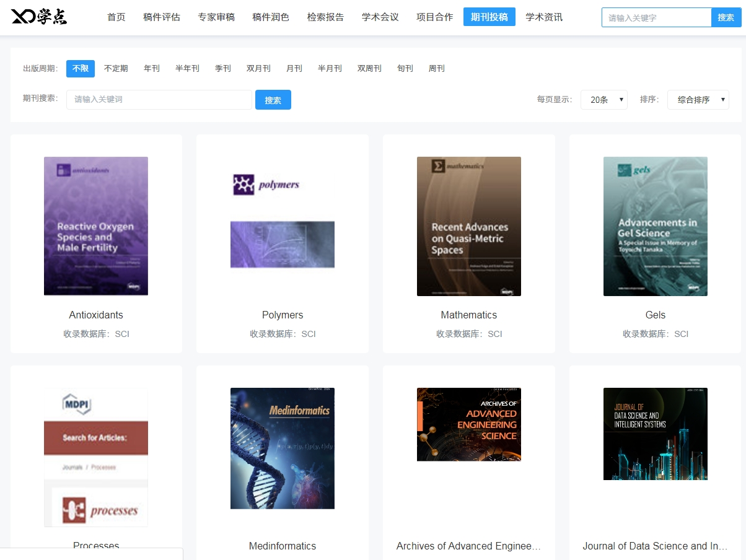The height and width of the screenshot is (560, 746).
Task: Open the 稿件评估 menu item
Action: pos(161,17)
